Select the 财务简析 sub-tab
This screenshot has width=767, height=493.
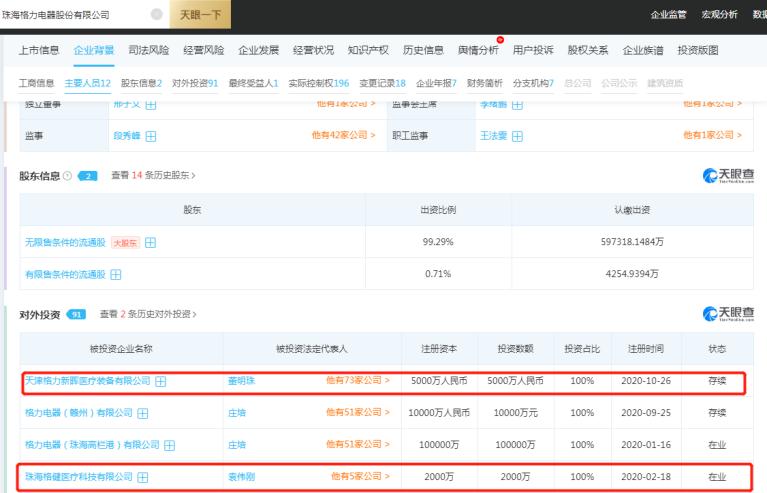tap(484, 83)
